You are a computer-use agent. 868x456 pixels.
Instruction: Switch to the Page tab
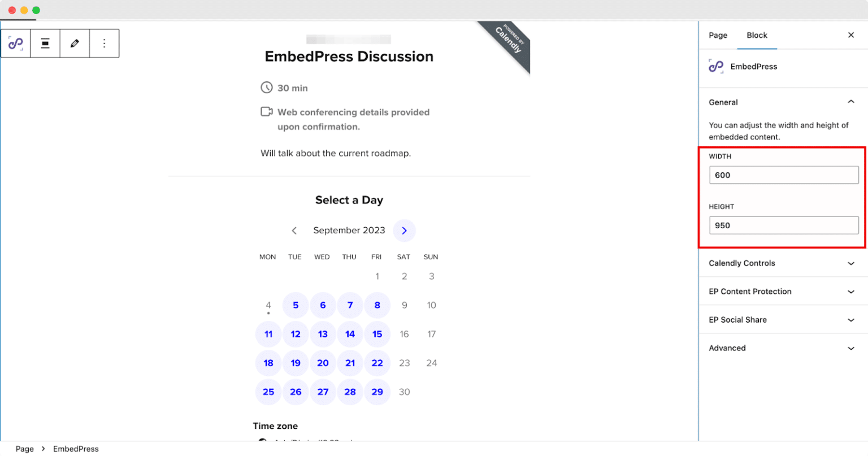pyautogui.click(x=718, y=35)
